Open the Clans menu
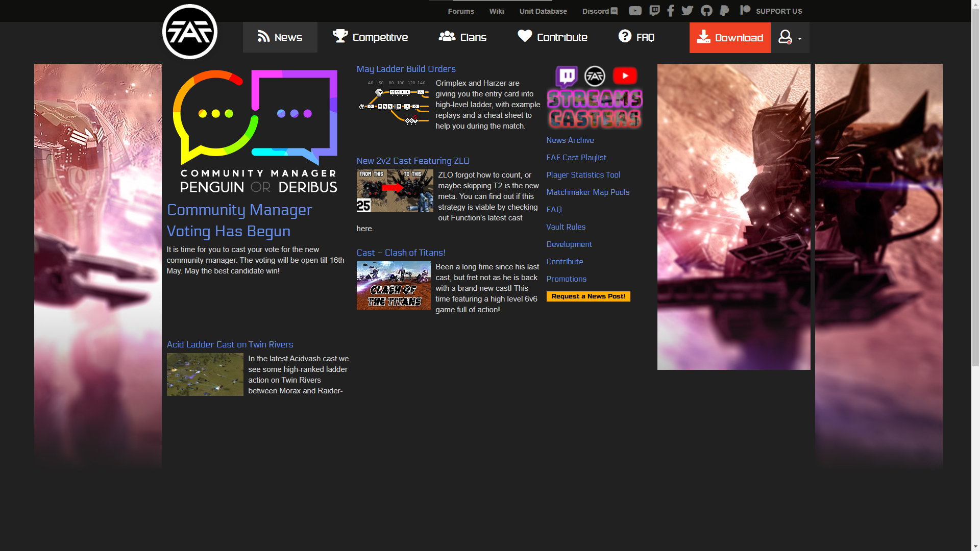Screen dimensions: 980x551 (462, 37)
